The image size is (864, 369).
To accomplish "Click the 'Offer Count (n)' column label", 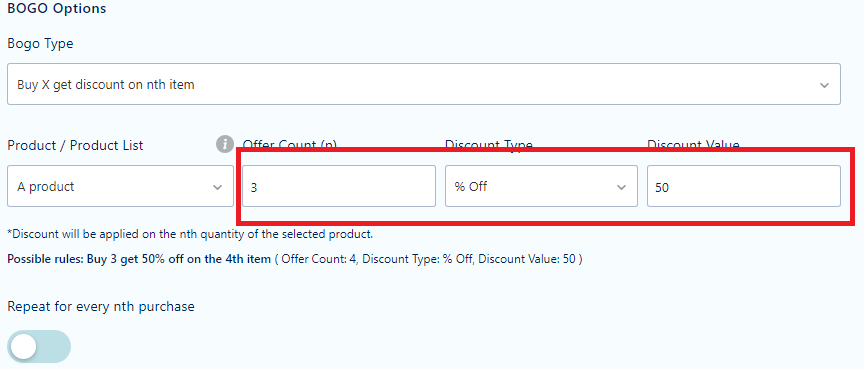I will [290, 145].
